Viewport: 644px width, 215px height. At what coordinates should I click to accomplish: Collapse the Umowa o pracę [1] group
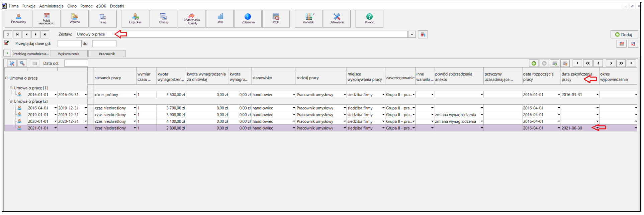(x=11, y=88)
